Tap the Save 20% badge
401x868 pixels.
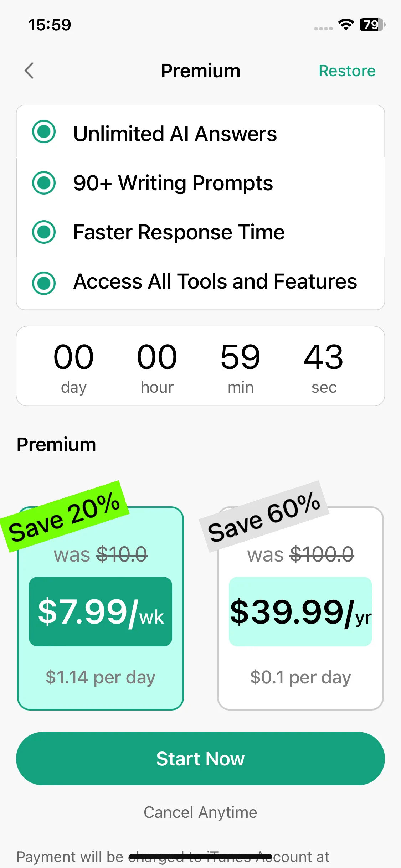[64, 516]
